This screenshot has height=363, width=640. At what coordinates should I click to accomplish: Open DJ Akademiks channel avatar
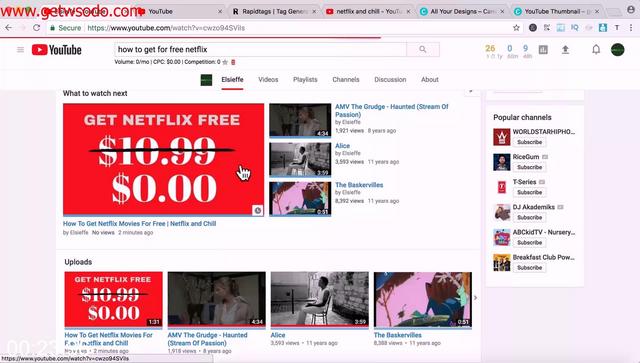point(502,212)
